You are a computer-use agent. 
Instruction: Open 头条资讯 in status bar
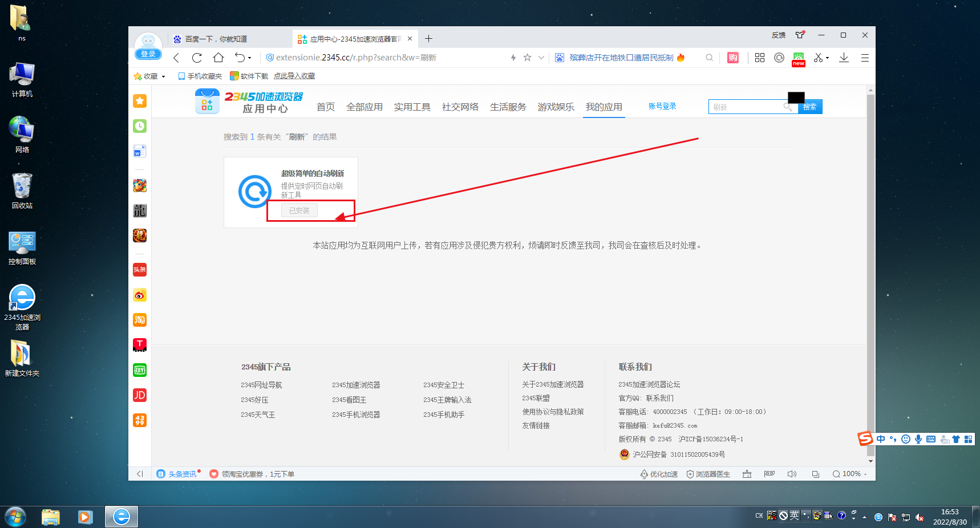click(178, 474)
